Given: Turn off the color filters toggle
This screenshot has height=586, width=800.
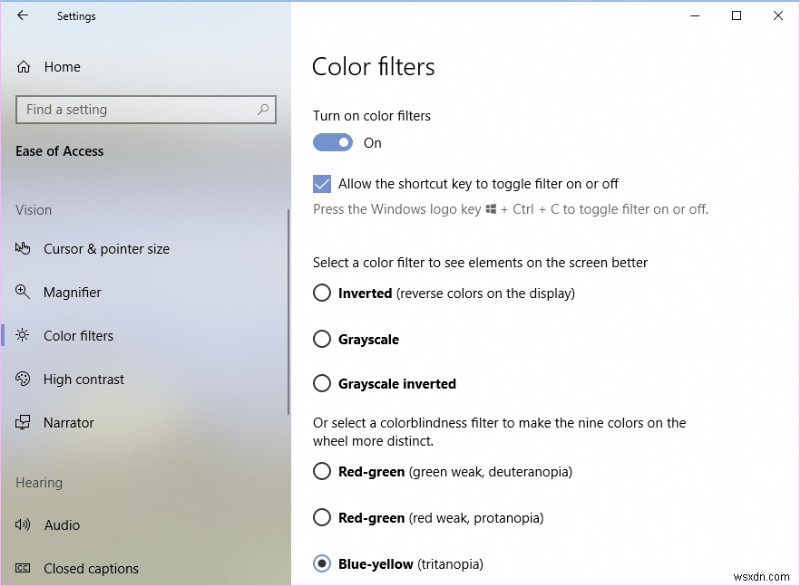Looking at the screenshot, I should (x=333, y=142).
